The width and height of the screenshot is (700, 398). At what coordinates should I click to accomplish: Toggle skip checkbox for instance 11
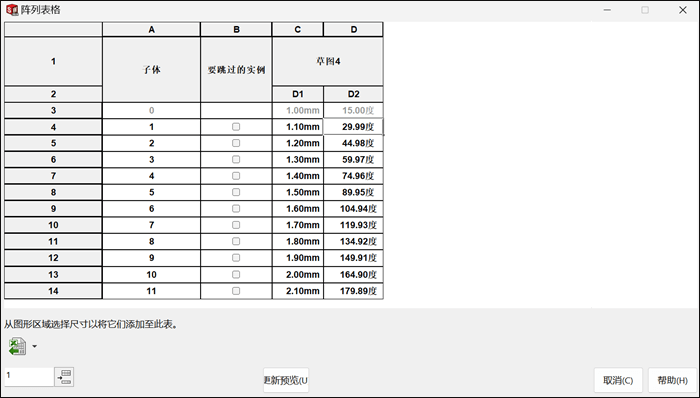pyautogui.click(x=236, y=291)
